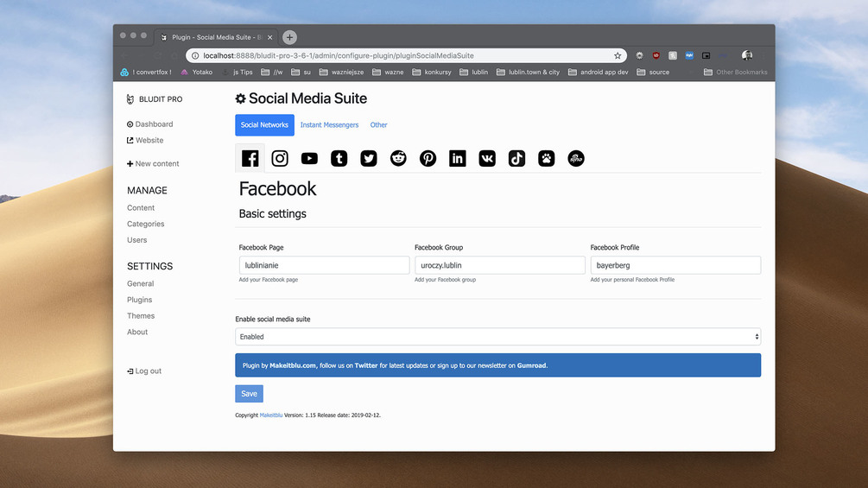
Task: Select the LinkedIn network icon
Action: click(x=457, y=158)
